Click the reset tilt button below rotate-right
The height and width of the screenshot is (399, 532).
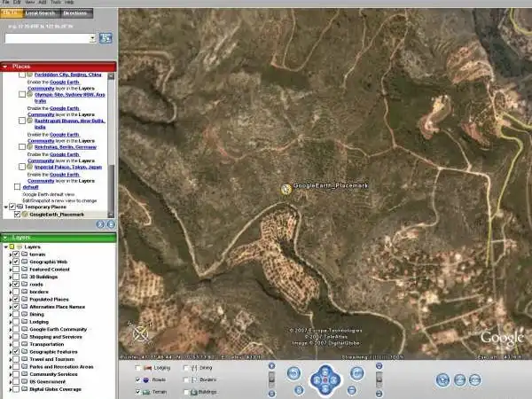[x=352, y=390]
